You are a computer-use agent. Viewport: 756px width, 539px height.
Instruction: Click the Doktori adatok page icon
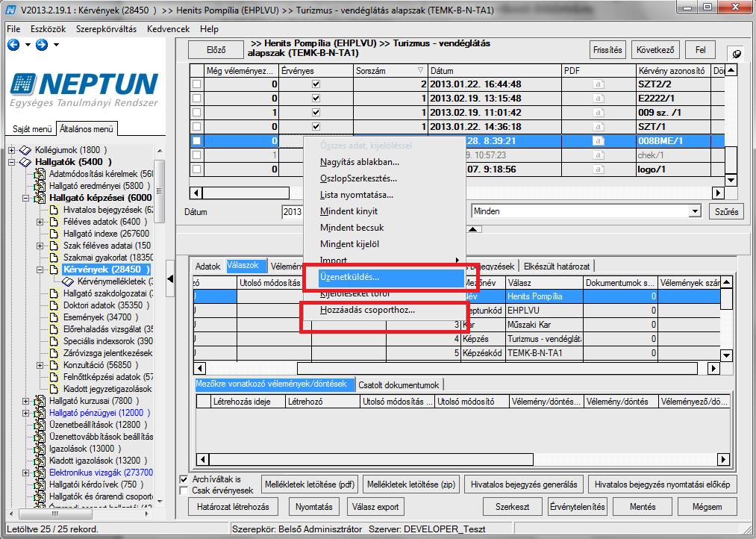[x=54, y=305]
